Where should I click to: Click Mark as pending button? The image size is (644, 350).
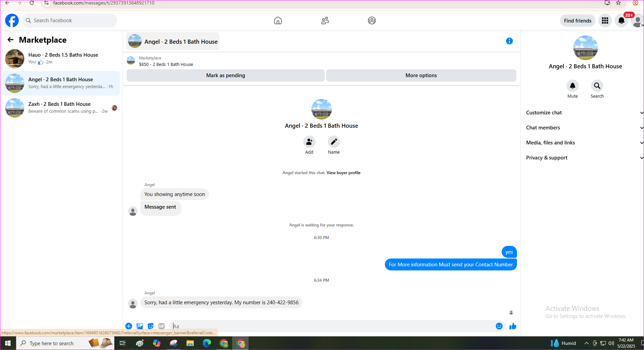coord(226,75)
